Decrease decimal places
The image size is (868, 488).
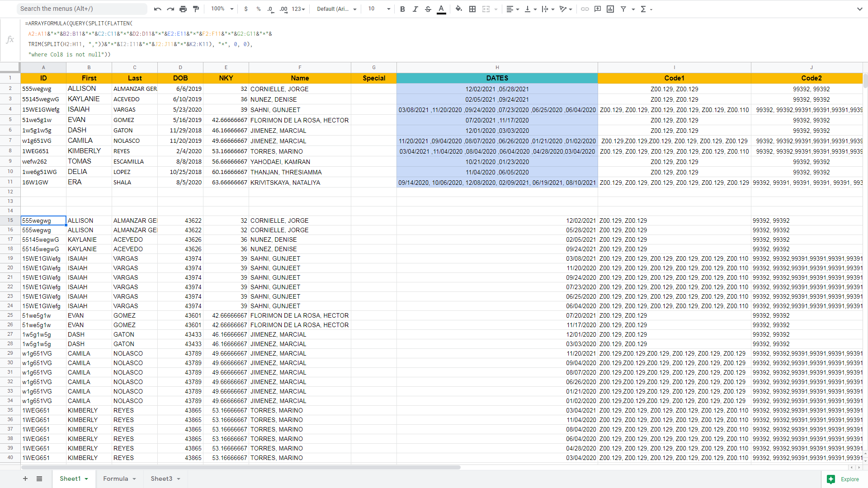270,9
